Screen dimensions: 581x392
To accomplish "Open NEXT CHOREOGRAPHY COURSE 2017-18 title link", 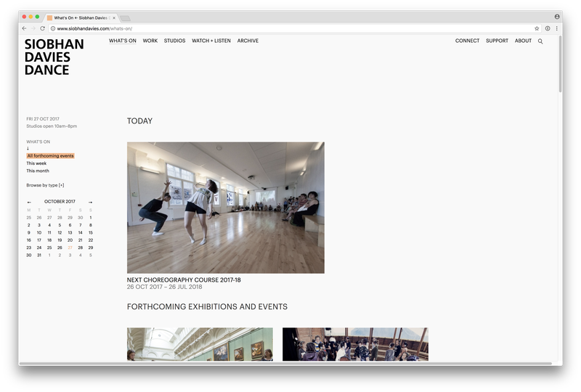I will coord(184,280).
